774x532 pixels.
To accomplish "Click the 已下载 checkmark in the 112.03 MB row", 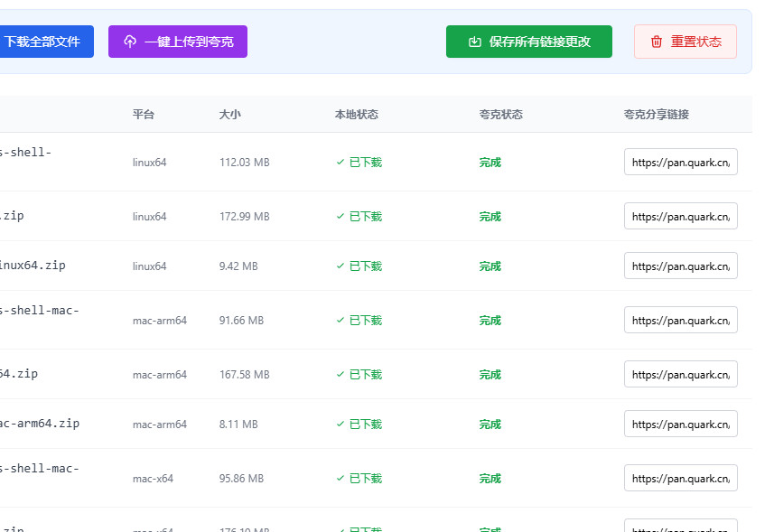I will [x=340, y=163].
